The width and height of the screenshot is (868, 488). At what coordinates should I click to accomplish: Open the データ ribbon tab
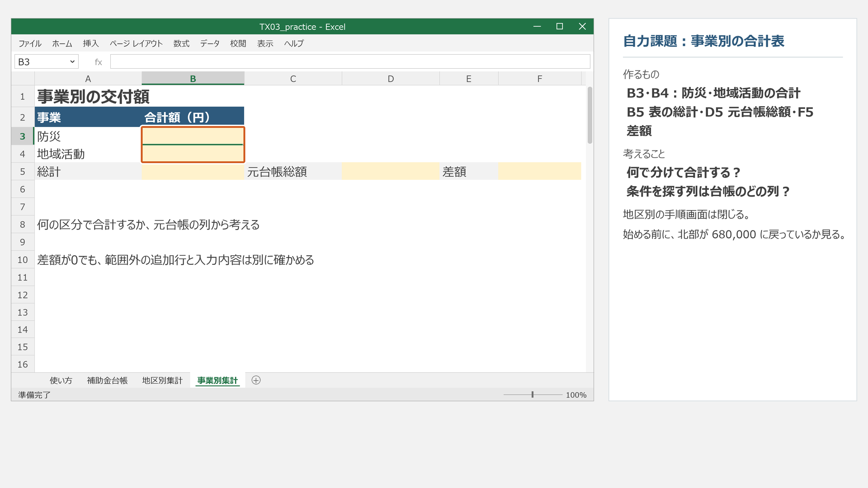tap(210, 43)
